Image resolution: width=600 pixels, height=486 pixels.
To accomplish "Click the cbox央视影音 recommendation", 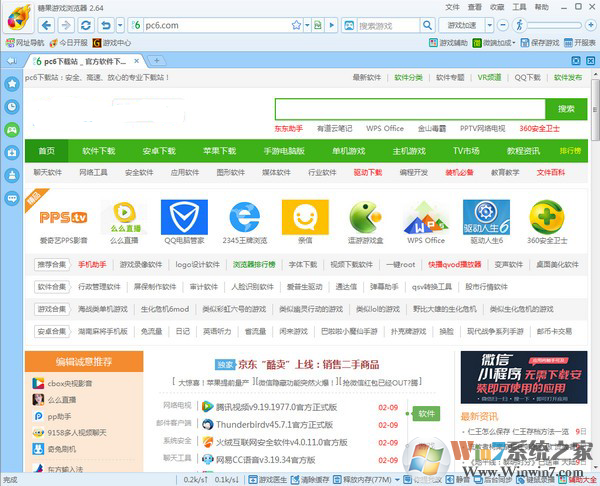I will pos(70,383).
